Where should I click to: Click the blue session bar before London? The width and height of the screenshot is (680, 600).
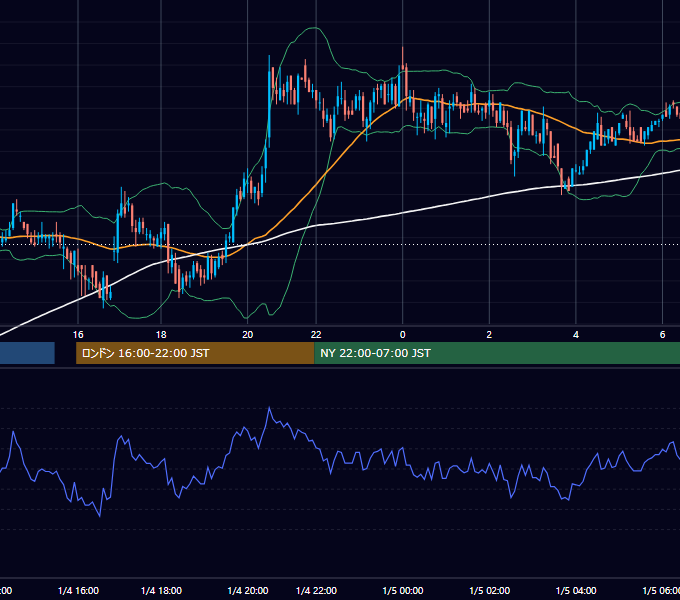coord(27,353)
